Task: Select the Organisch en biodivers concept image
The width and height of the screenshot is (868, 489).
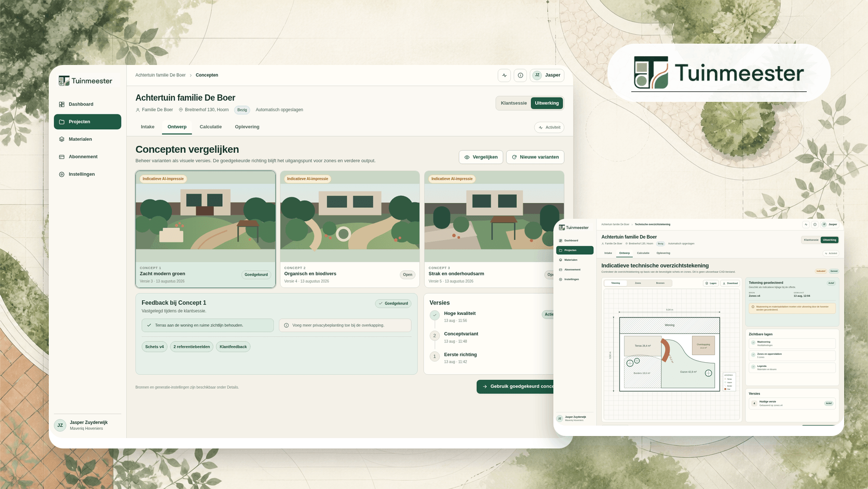Action: coord(350,217)
